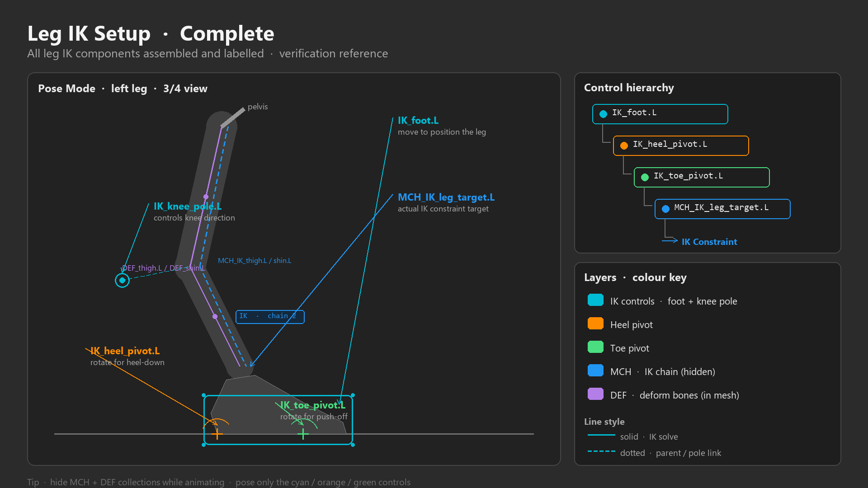The height and width of the screenshot is (488, 868).
Task: Select IK_foot.L node in hierarchy
Action: coord(660,114)
